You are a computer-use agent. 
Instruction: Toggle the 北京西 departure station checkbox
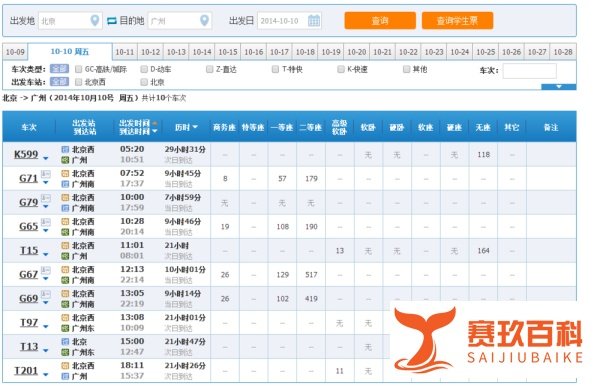78,82
